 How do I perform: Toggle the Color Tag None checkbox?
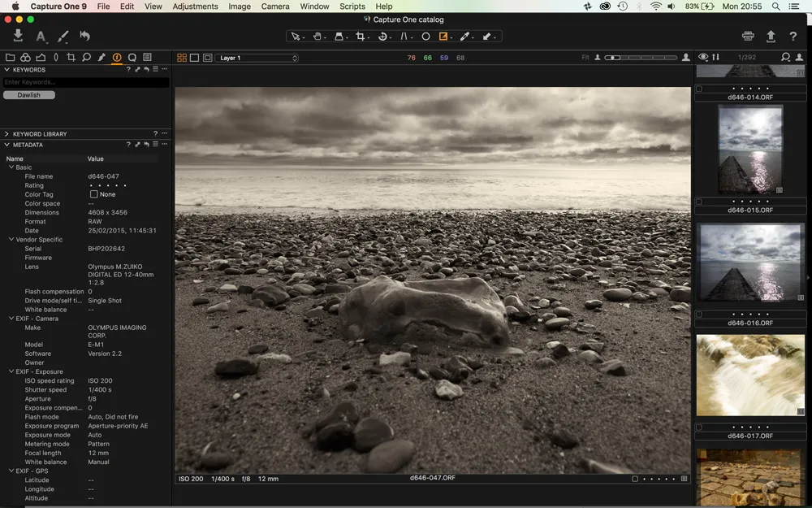93,194
